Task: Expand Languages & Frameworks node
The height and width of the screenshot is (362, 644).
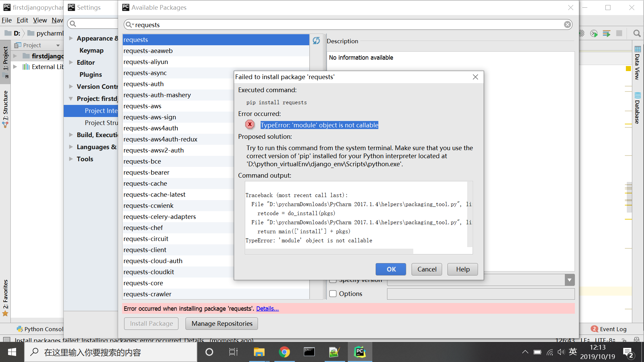Action: 71,147
